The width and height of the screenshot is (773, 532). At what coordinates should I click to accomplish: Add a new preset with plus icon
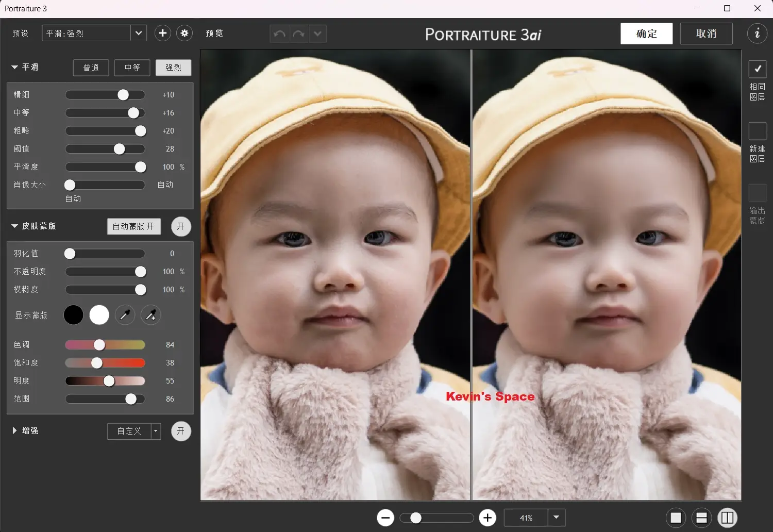[x=162, y=33]
